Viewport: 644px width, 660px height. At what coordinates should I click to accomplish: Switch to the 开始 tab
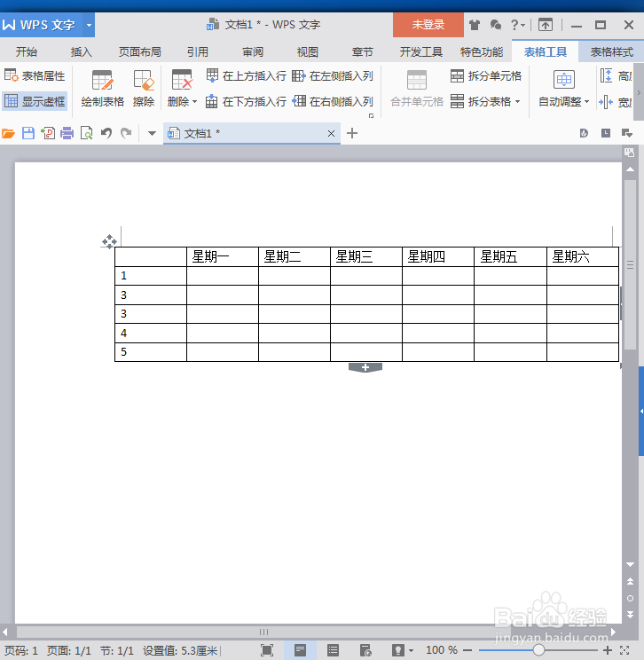point(27,51)
